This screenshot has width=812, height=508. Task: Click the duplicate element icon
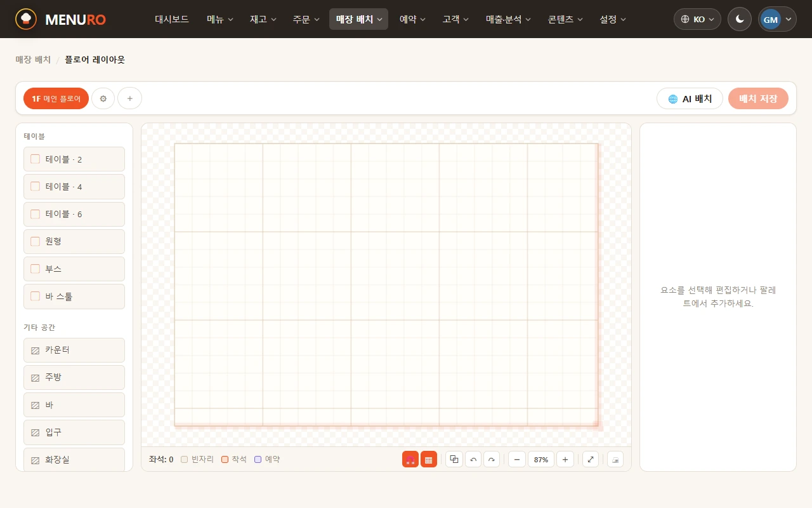454,459
